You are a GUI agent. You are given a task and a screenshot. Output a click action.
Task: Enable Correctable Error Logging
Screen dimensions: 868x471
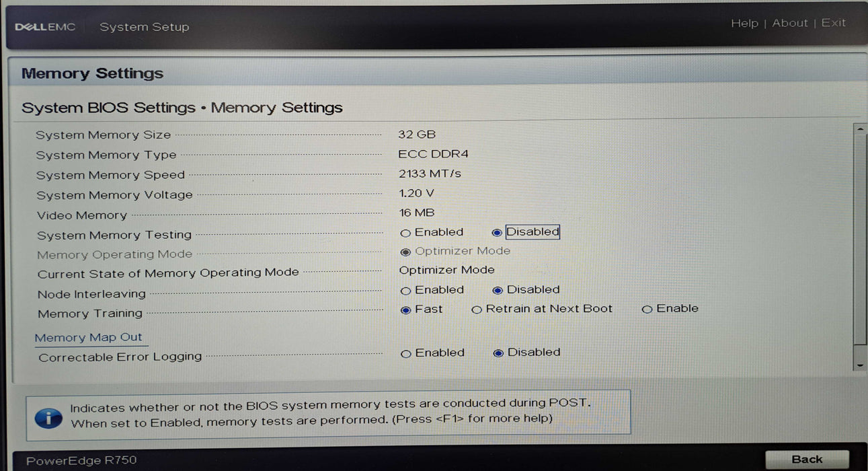click(x=405, y=353)
